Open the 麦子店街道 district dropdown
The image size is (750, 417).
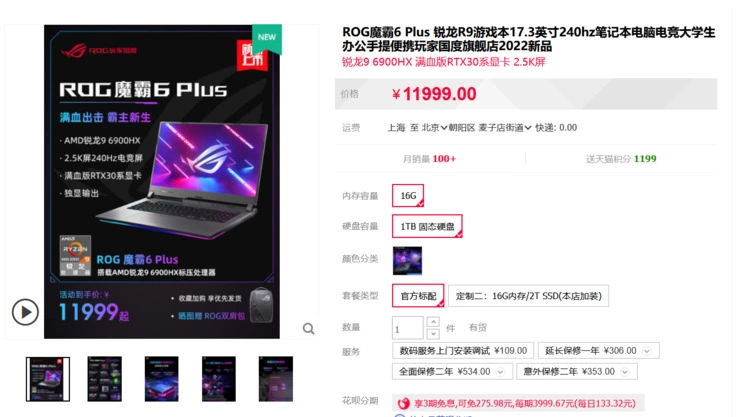tap(505, 128)
